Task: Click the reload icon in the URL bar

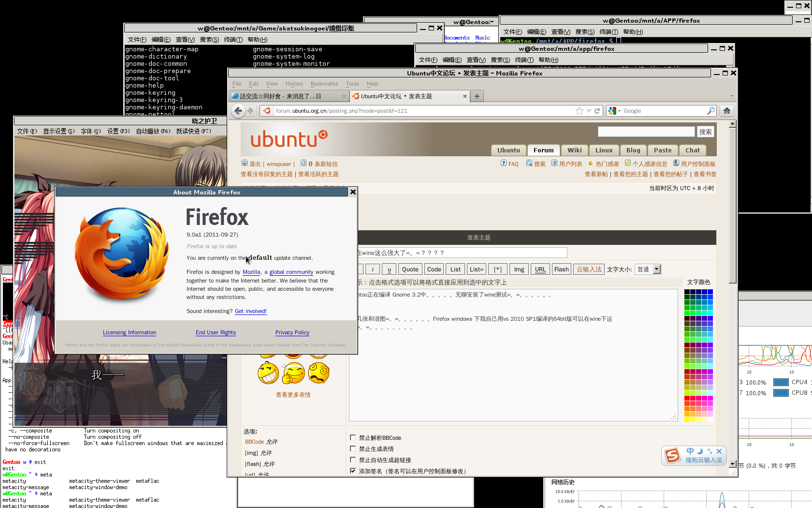Action: 597,111
